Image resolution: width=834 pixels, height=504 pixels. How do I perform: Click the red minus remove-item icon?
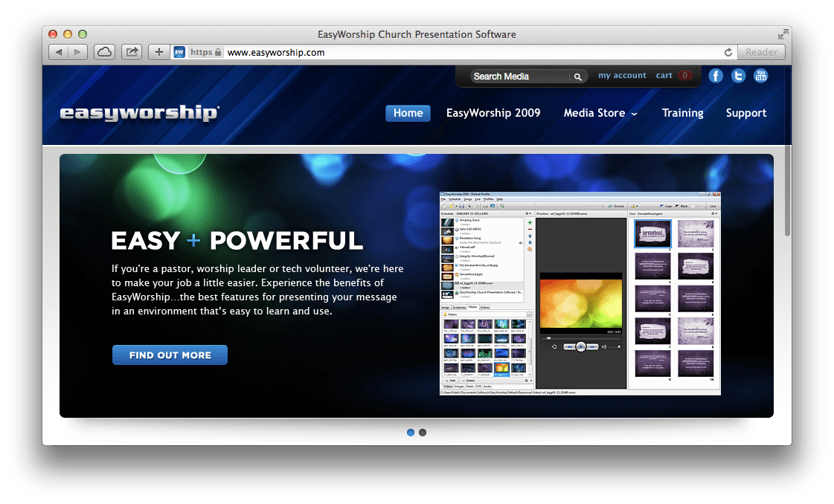pos(530,229)
